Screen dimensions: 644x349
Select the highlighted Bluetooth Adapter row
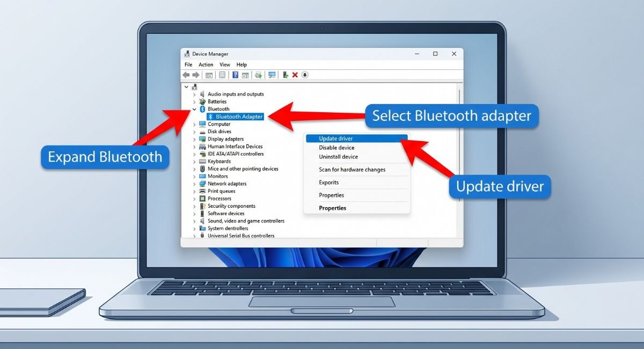coord(235,117)
